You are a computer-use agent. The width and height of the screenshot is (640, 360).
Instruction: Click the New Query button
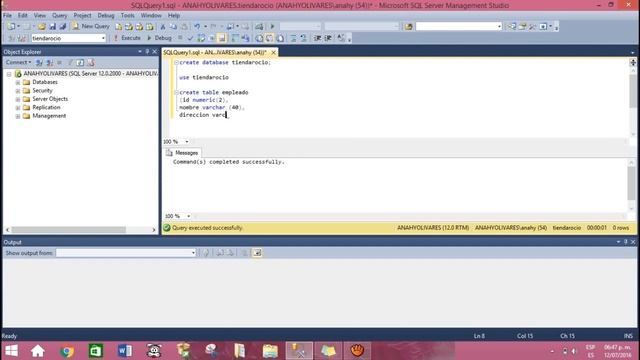(x=91, y=26)
